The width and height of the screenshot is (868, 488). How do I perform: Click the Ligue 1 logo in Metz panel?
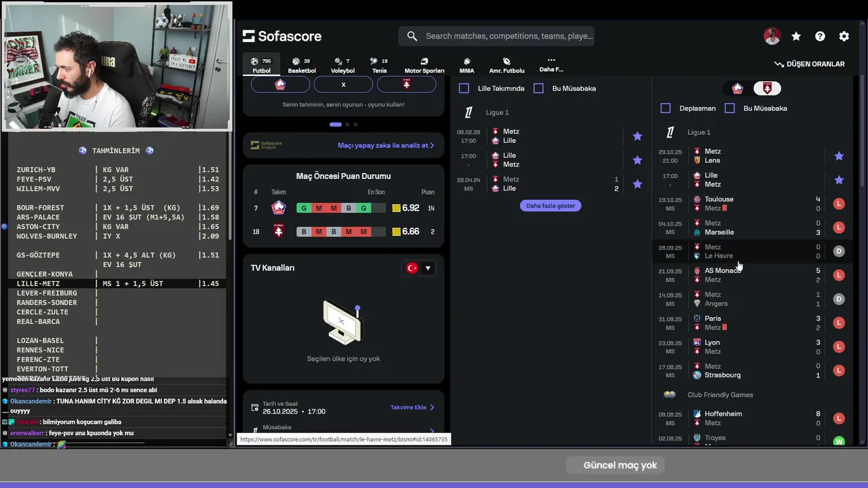[x=670, y=132]
